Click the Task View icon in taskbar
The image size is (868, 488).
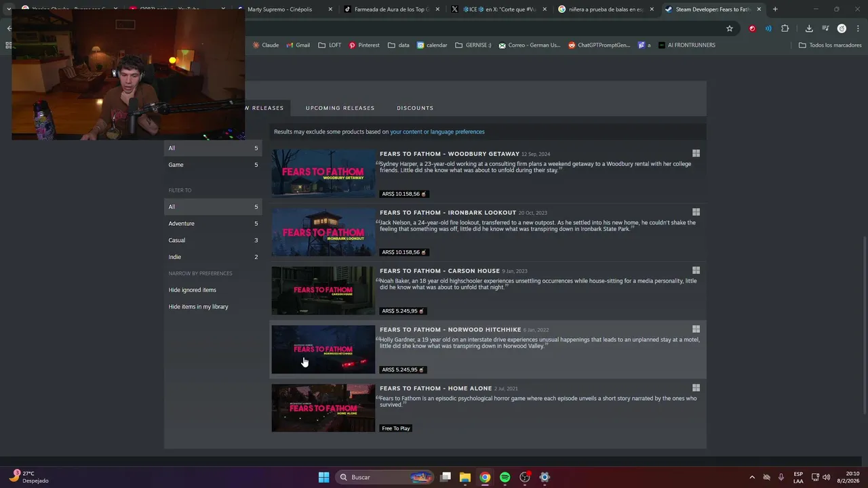446,477
